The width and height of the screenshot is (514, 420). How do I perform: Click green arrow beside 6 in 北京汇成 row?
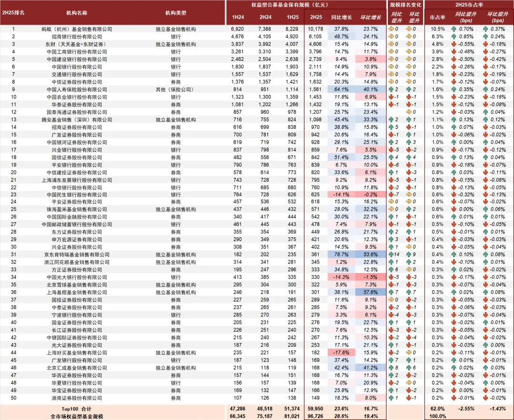point(409,368)
